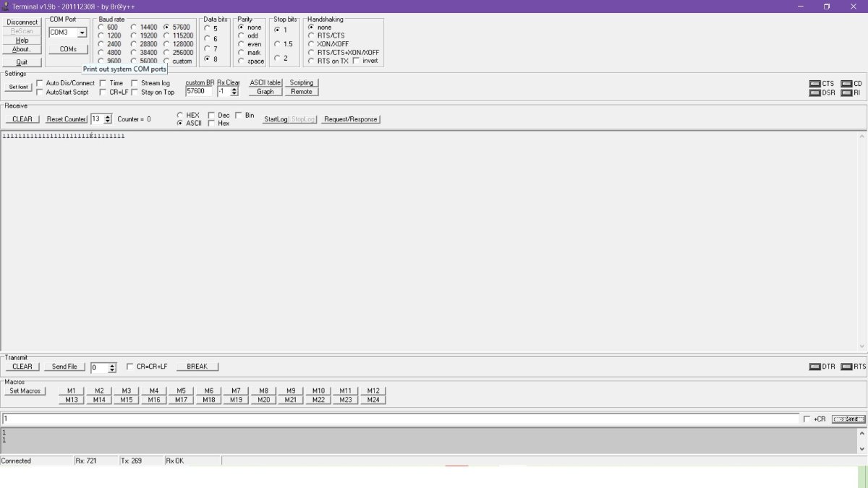868x488 pixels.
Task: Run macro M1
Action: coord(71,390)
